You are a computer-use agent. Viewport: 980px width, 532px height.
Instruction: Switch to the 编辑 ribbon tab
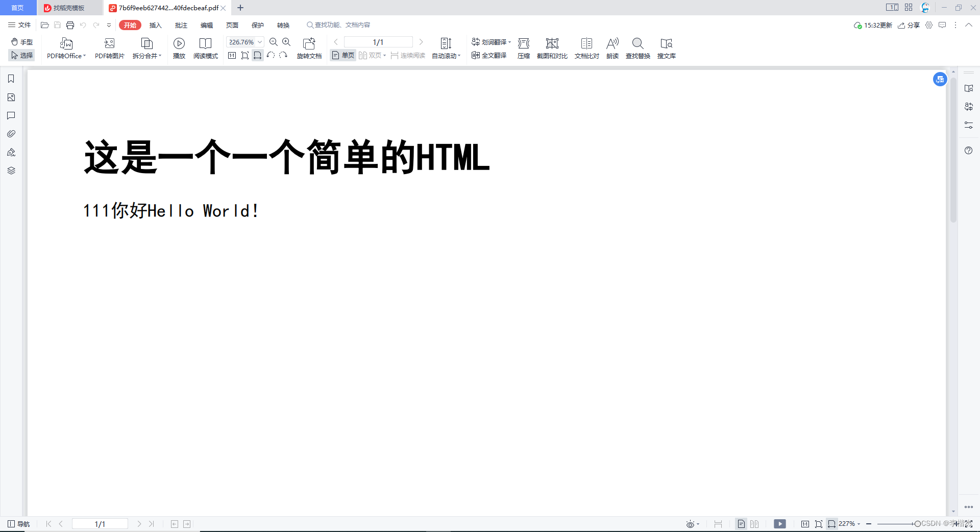[x=206, y=25]
